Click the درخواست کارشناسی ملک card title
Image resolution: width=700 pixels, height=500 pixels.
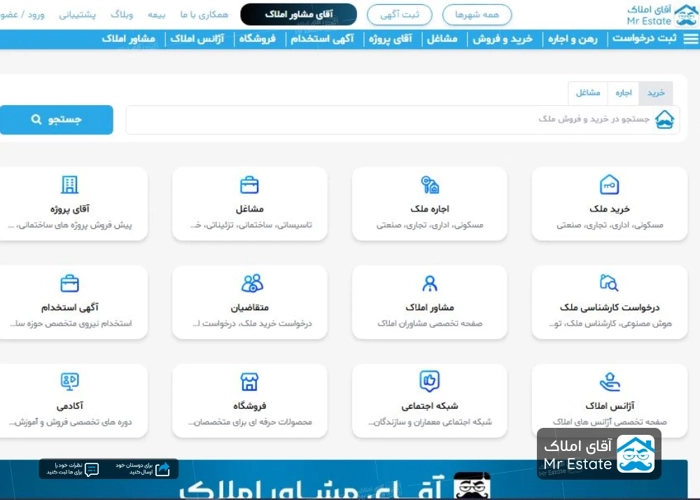[609, 307]
